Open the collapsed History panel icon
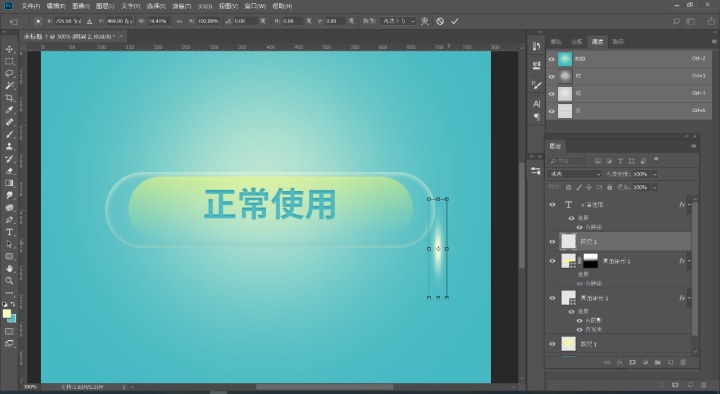The image size is (720, 394). [536, 46]
